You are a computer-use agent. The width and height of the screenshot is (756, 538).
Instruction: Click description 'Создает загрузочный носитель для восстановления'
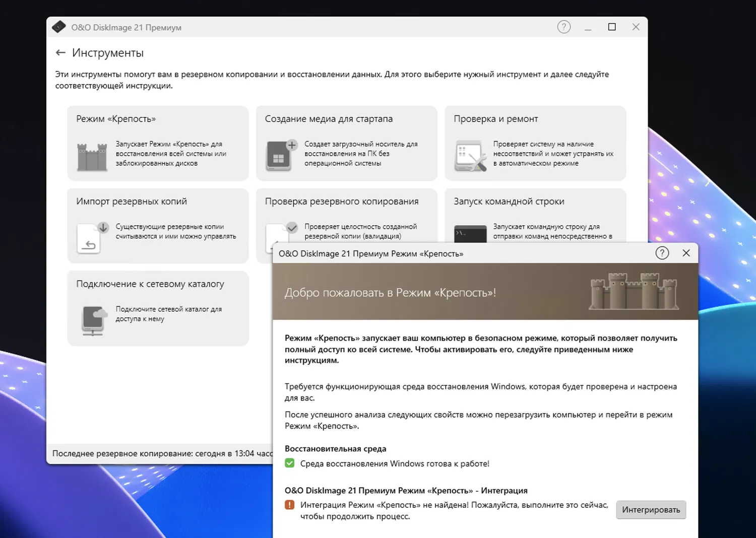point(361,154)
